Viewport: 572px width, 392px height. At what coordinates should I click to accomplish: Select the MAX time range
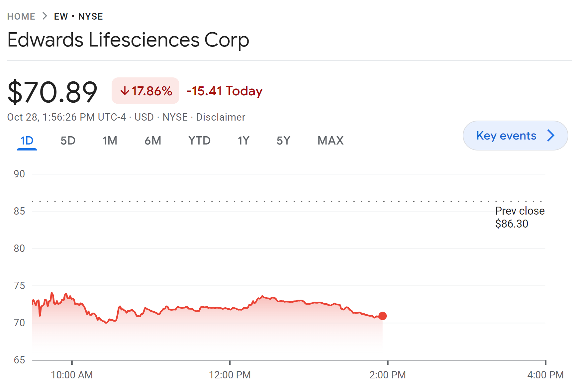tap(330, 141)
